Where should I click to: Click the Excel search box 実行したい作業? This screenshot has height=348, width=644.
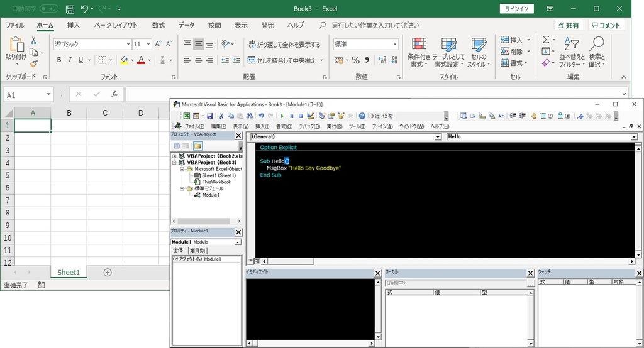375,25
